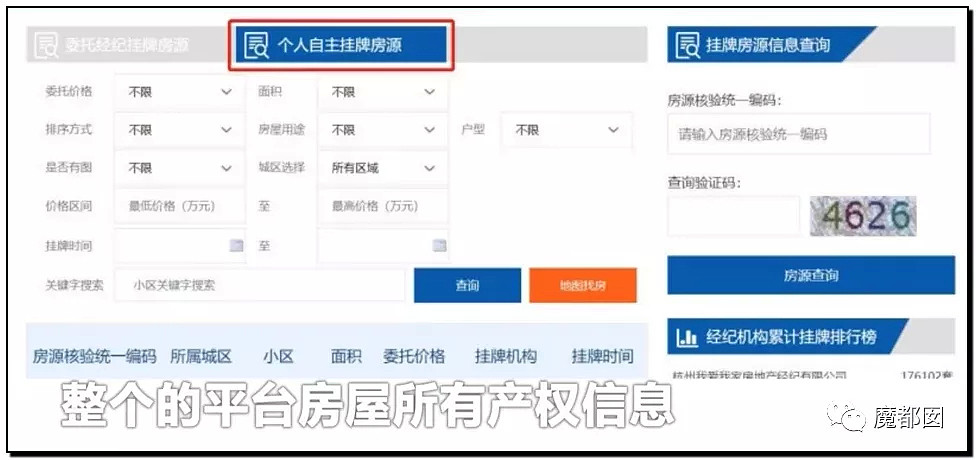Click search icon on 个人自主挂牌房源 tab
Image resolution: width=976 pixels, height=460 pixels.
coord(256,45)
